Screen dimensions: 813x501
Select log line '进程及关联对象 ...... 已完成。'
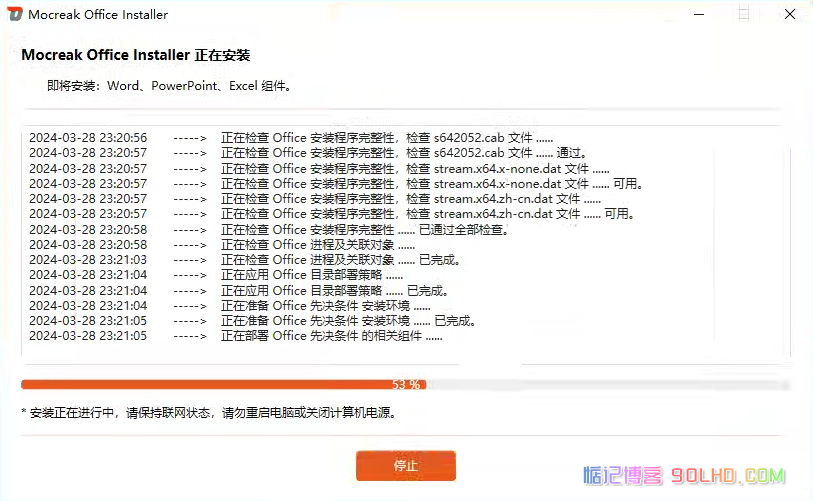click(x=245, y=260)
